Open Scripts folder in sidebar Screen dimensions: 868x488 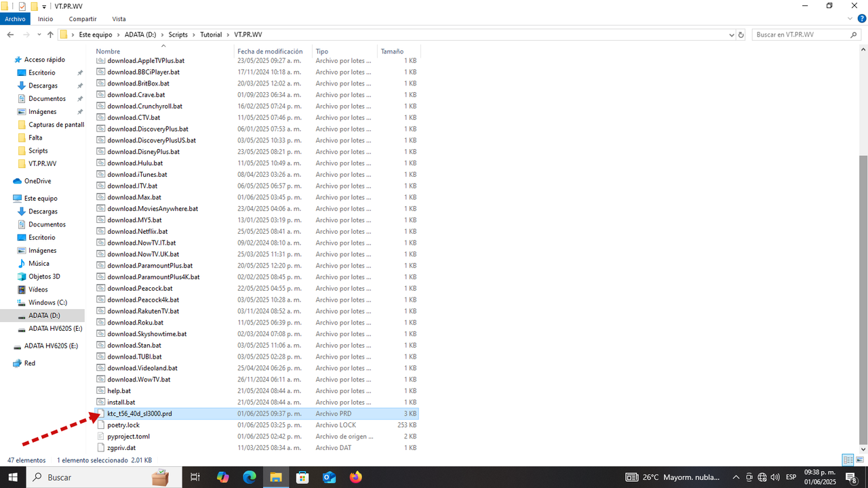(38, 150)
